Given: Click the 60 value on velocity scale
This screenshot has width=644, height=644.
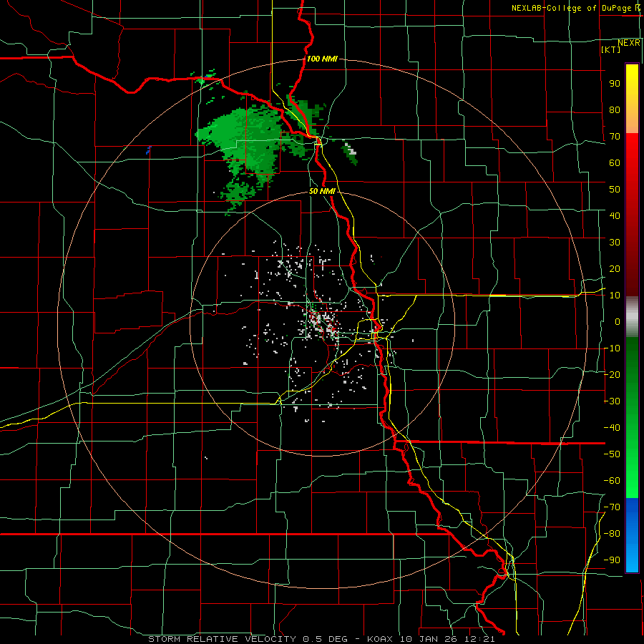Looking at the screenshot, I should click(x=615, y=163).
